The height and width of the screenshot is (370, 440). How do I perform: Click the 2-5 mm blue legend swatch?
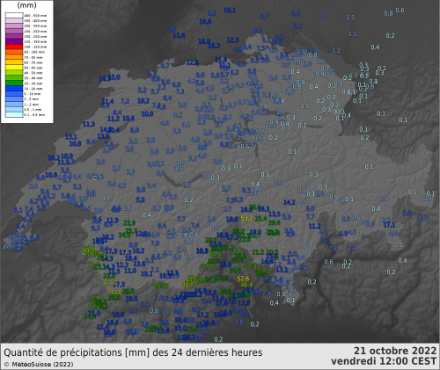coord(14,99)
